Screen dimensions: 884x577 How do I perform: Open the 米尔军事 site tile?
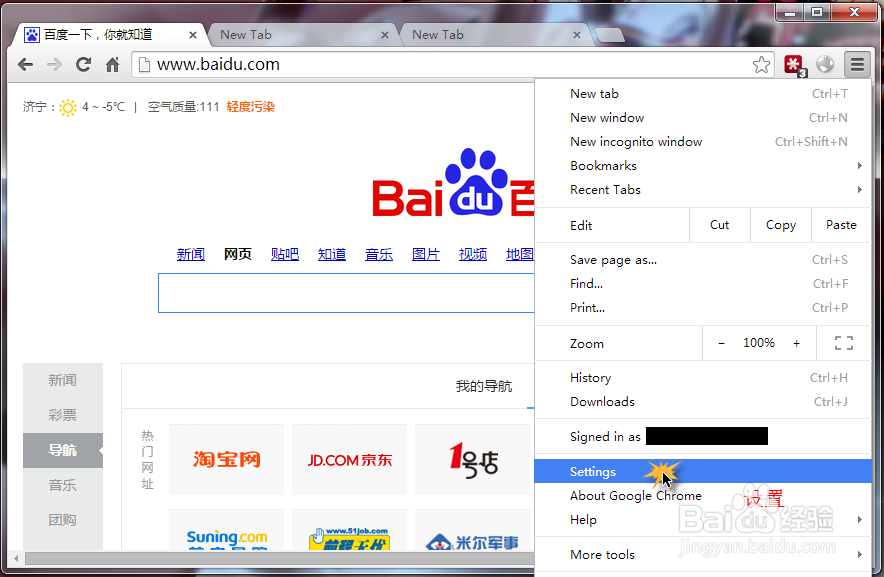(x=472, y=530)
